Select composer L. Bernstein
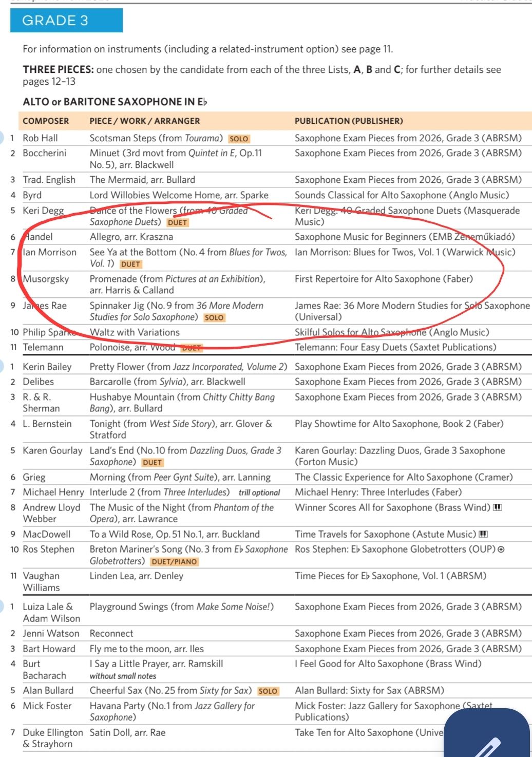 tap(47, 424)
